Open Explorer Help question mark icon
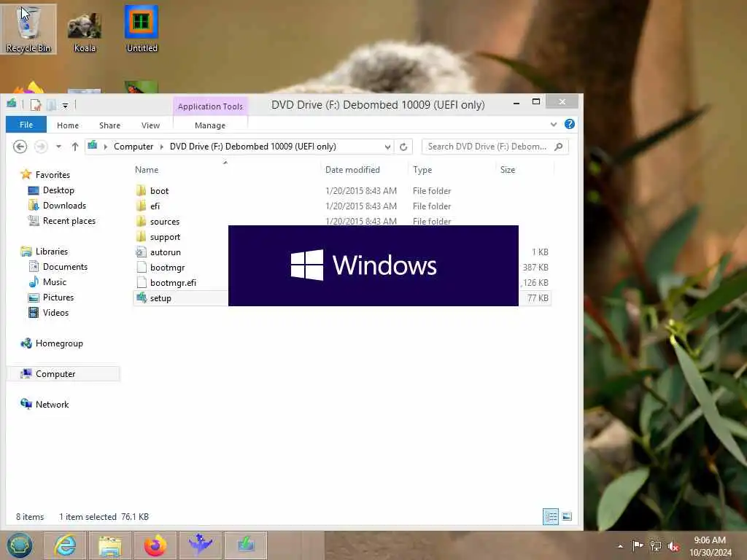747x560 pixels. 569,124
